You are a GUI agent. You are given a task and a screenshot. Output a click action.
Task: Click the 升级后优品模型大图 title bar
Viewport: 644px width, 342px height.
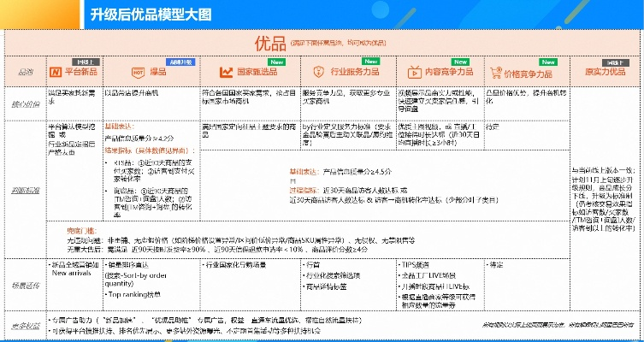tap(151, 14)
